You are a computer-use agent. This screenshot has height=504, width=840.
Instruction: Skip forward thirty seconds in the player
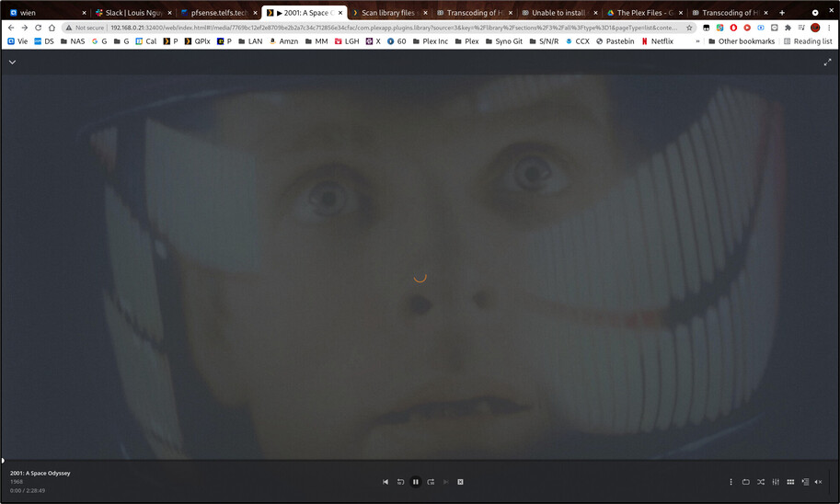[431, 482]
